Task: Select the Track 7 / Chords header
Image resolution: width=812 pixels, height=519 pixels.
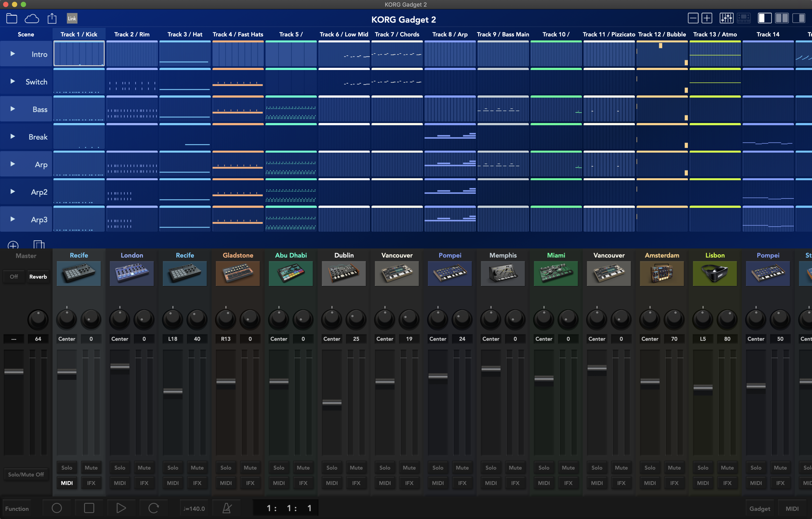Action: (397, 34)
